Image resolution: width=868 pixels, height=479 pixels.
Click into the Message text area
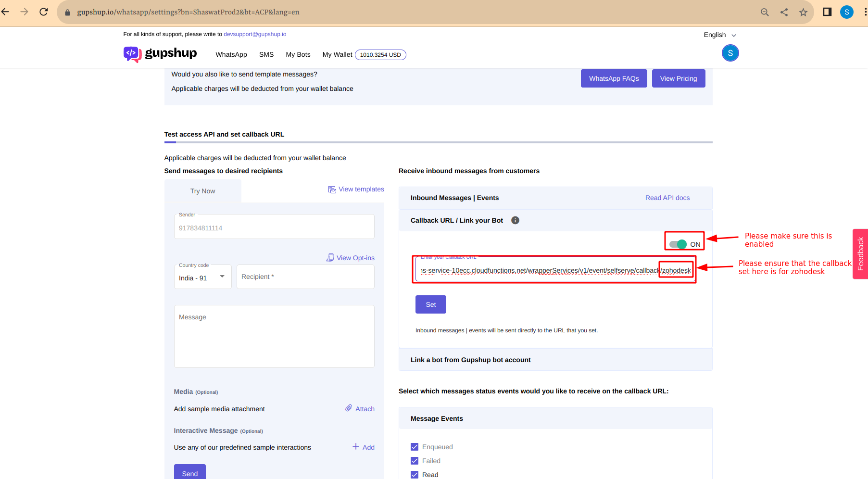coord(274,336)
